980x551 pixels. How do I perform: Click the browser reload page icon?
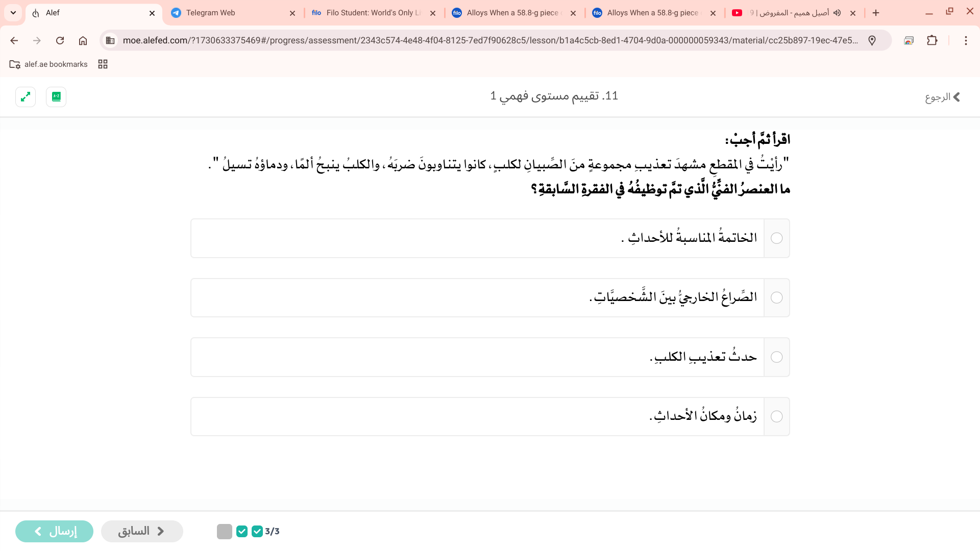point(60,40)
